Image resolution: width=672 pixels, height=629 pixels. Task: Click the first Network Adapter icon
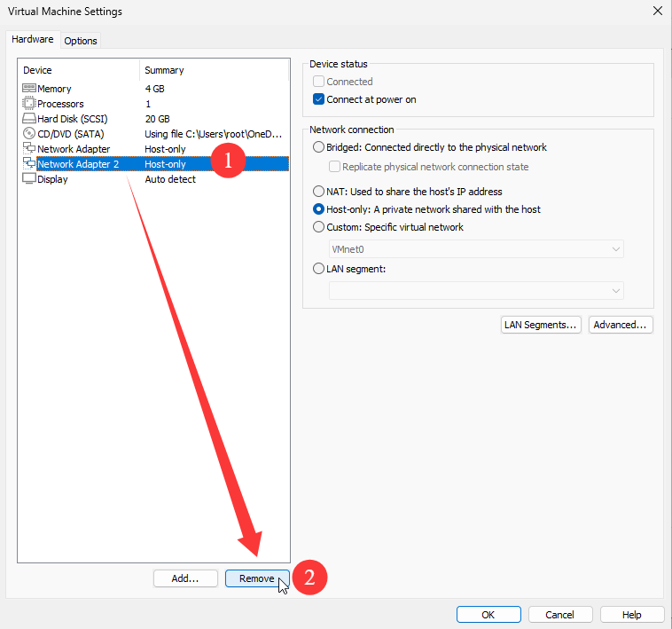point(28,149)
